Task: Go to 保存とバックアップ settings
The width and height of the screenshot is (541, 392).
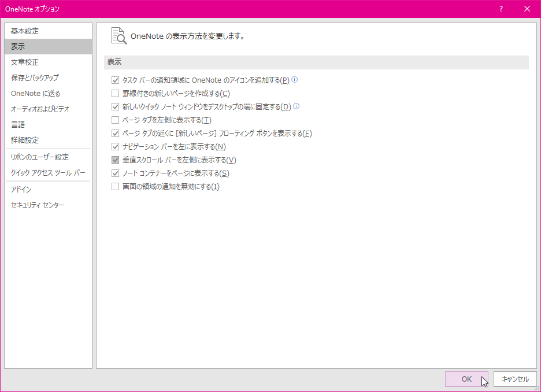Action: click(x=49, y=77)
